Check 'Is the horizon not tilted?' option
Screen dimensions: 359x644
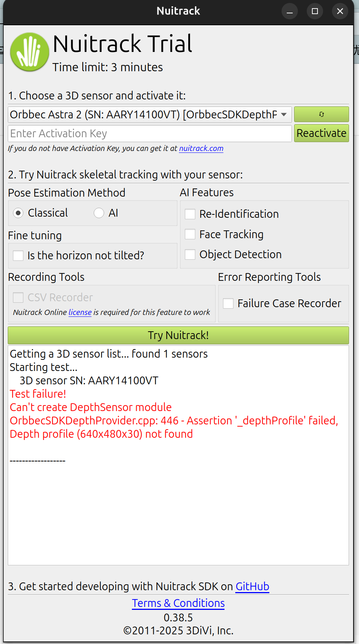coord(18,256)
